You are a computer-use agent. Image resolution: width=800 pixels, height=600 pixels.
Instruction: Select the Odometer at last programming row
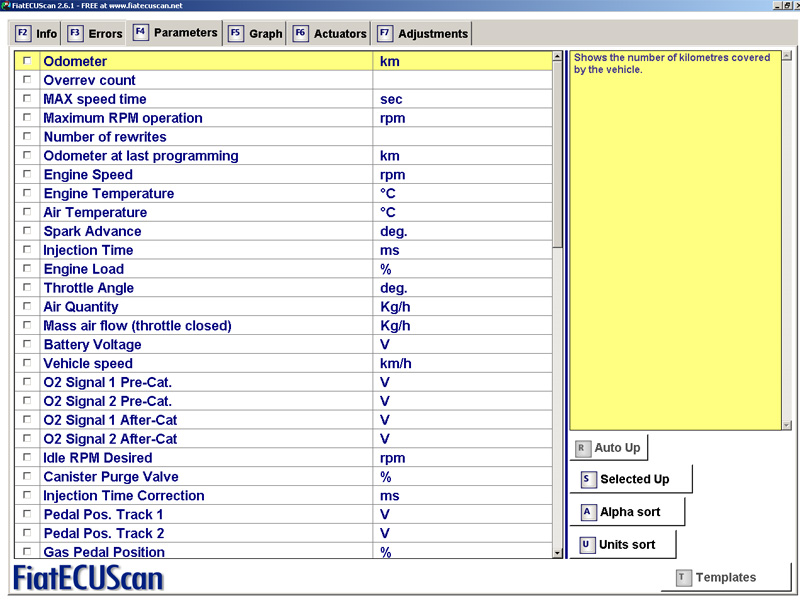(x=283, y=156)
